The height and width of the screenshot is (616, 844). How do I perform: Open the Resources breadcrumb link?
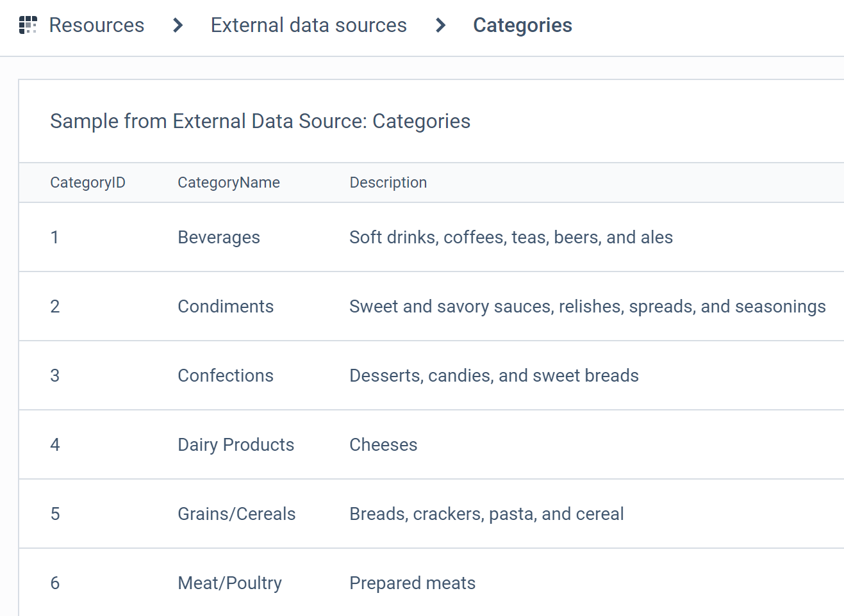tap(96, 25)
